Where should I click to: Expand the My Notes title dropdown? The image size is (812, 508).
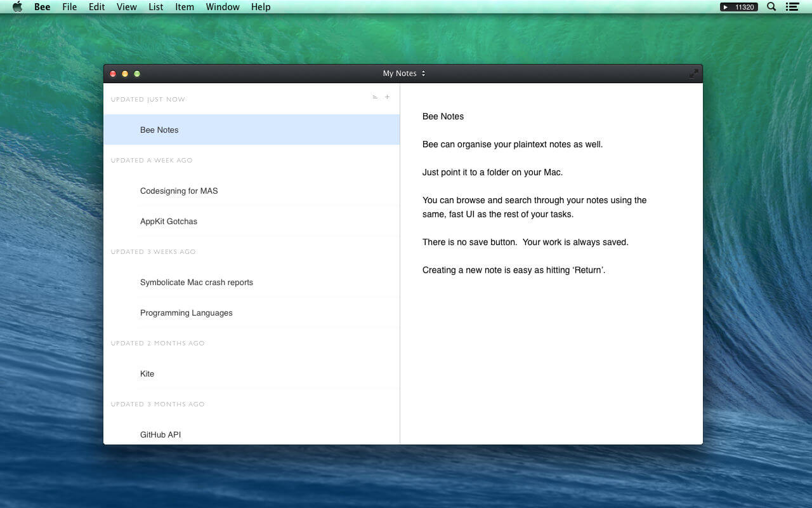point(403,74)
